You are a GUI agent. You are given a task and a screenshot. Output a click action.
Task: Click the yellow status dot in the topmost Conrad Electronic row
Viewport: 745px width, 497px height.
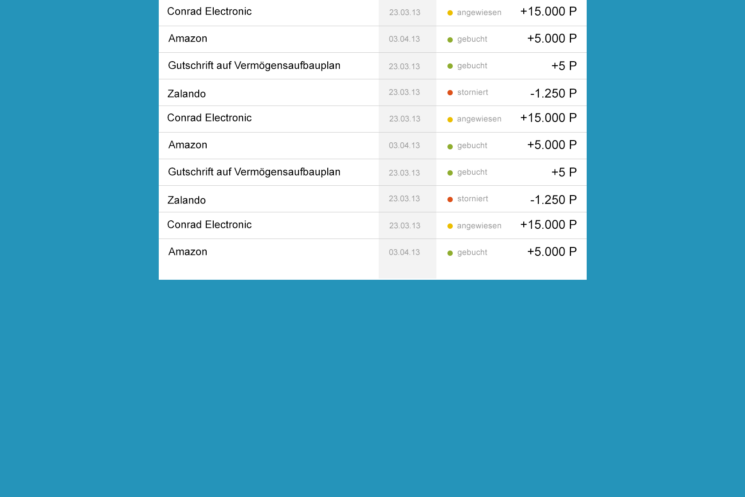(450, 13)
